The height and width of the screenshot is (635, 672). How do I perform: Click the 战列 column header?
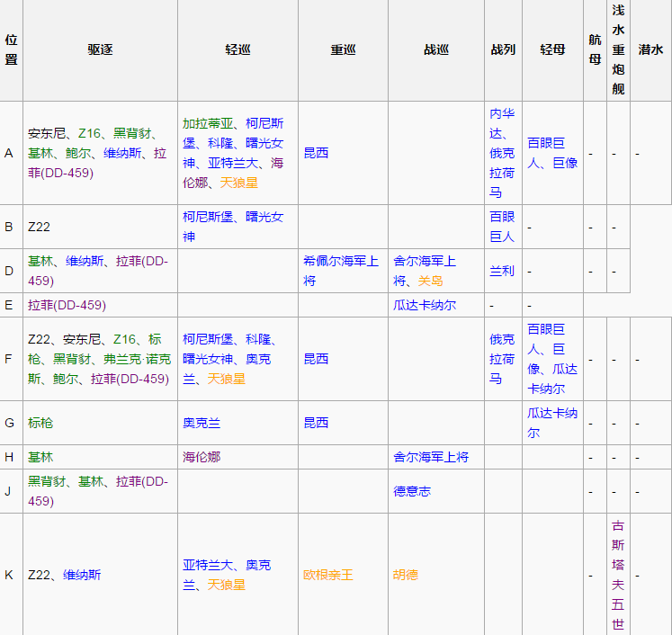pyautogui.click(x=503, y=49)
